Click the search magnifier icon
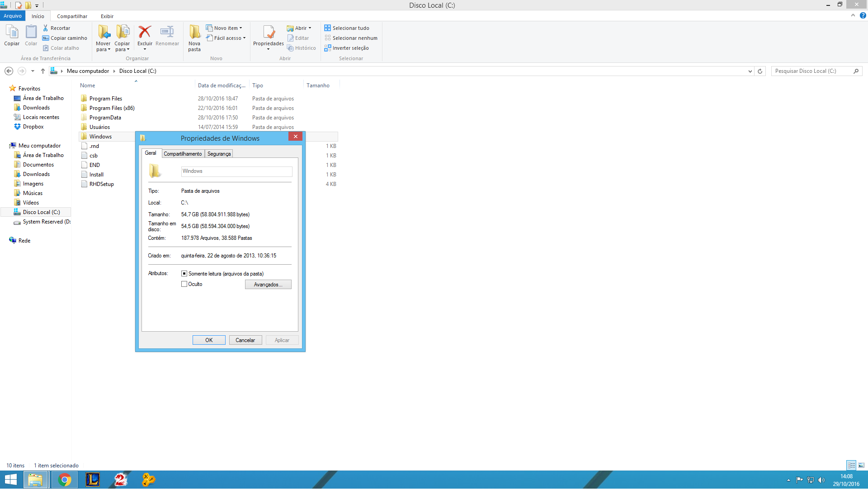Viewport: 868px width, 490px height. [856, 71]
